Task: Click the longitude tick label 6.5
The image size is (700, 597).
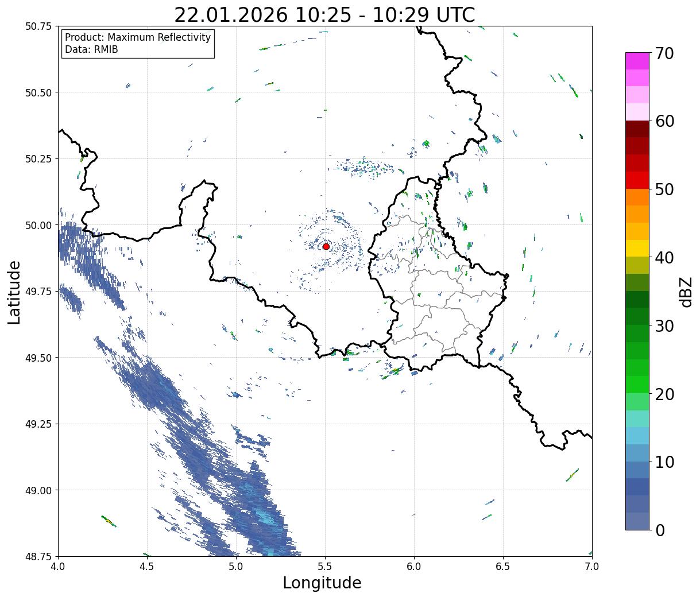Action: coord(503,567)
